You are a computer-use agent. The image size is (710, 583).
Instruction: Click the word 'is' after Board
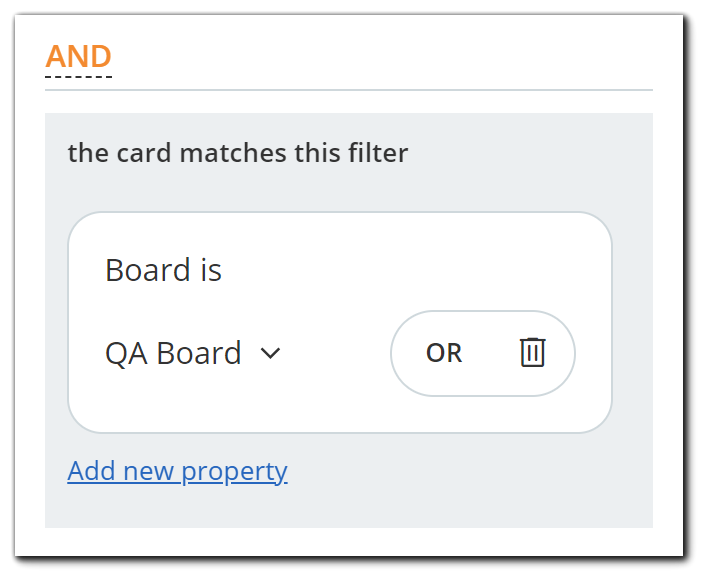pyautogui.click(x=210, y=270)
